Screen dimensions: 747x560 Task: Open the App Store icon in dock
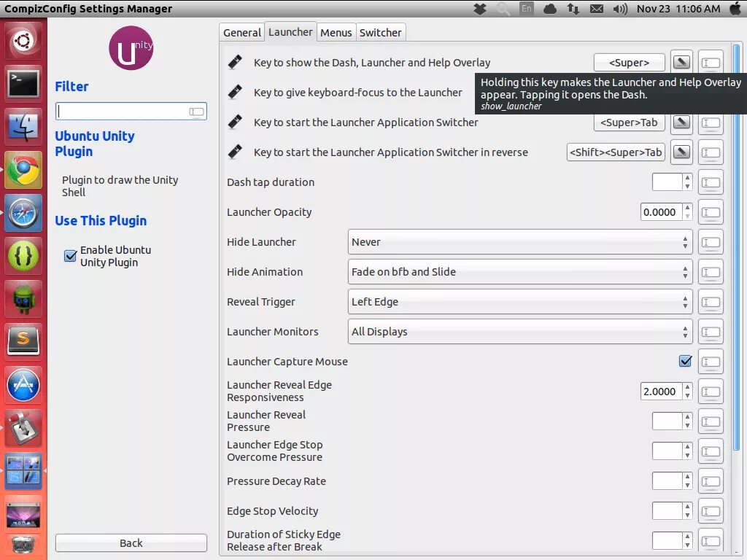23,385
